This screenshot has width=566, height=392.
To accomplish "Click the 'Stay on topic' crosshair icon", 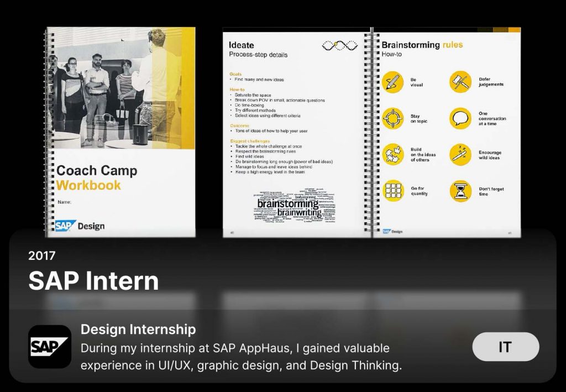I will (393, 118).
